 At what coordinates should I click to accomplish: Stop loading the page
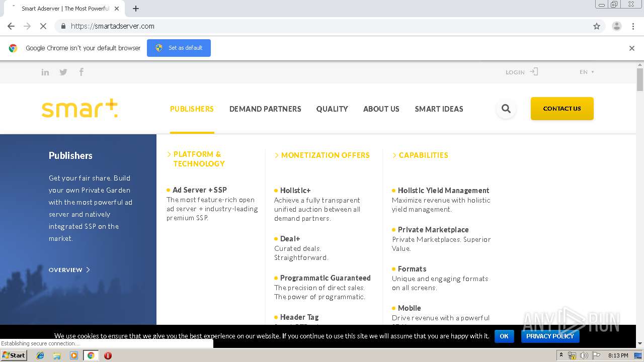(x=43, y=26)
